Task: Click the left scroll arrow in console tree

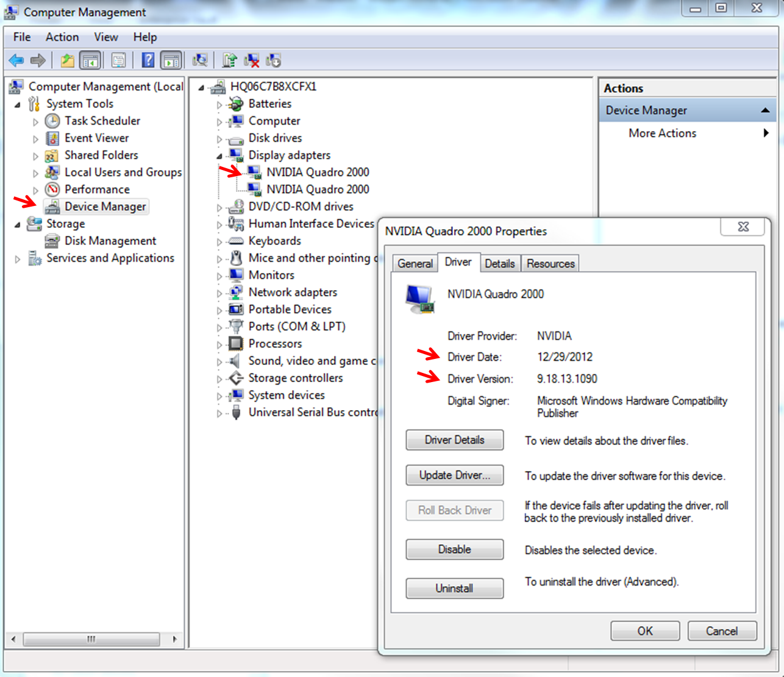Action: click(13, 639)
